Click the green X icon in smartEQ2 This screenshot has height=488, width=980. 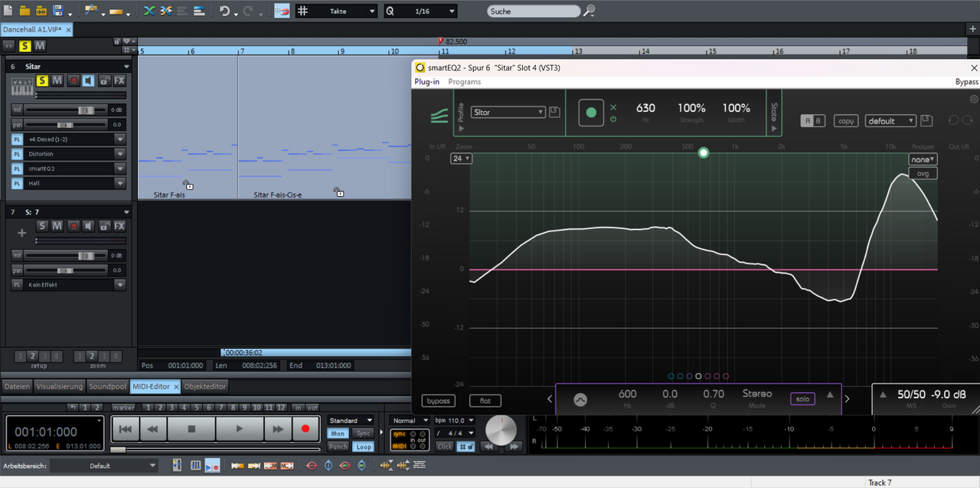[x=613, y=106]
